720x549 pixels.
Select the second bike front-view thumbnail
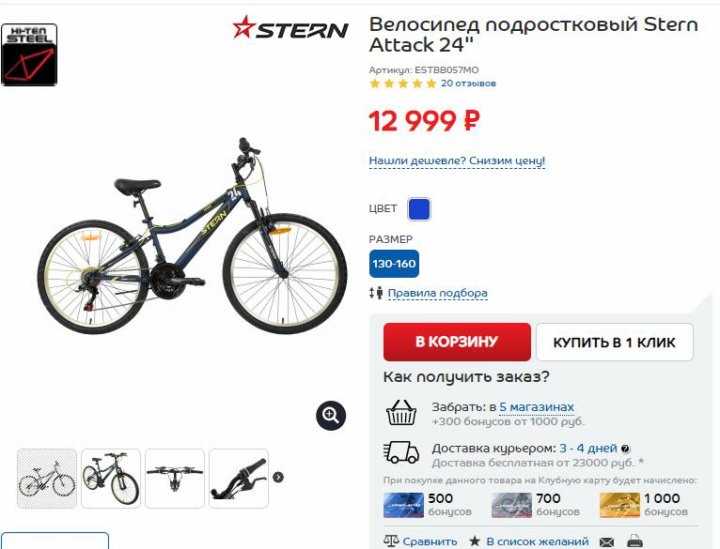tap(111, 478)
